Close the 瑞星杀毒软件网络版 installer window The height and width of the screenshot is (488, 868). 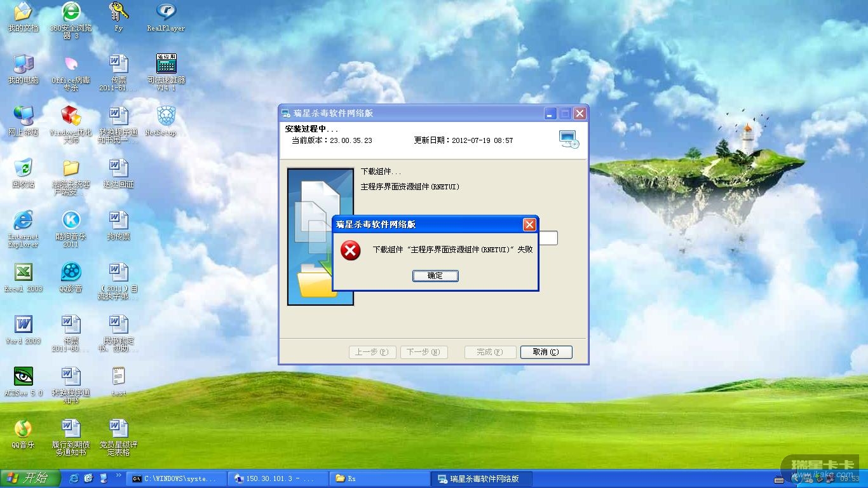[x=580, y=113]
